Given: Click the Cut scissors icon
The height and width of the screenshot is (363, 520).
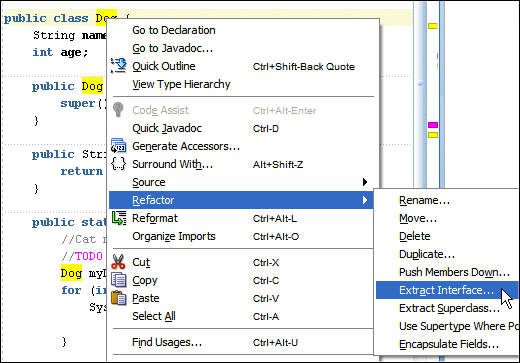Looking at the screenshot, I should pos(118,262).
